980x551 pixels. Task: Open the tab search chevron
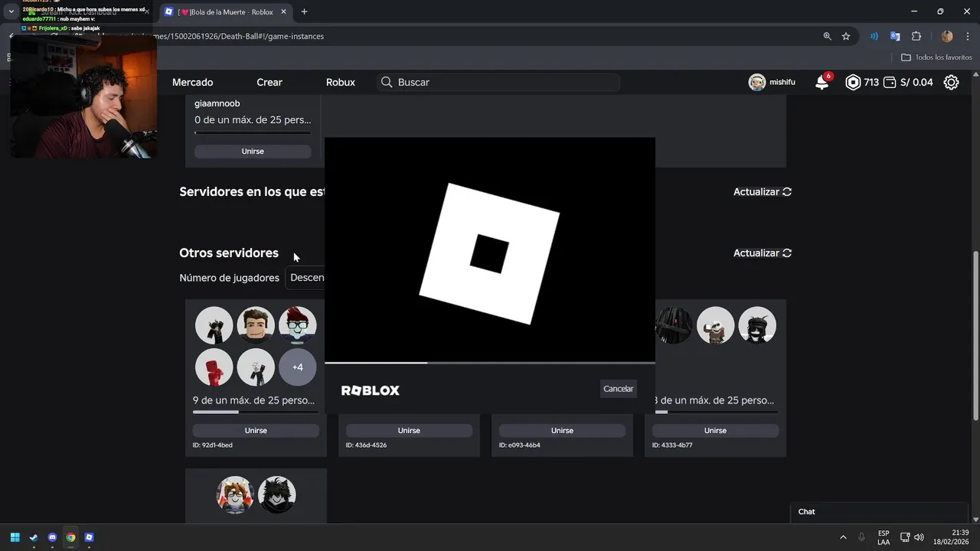coord(11,11)
